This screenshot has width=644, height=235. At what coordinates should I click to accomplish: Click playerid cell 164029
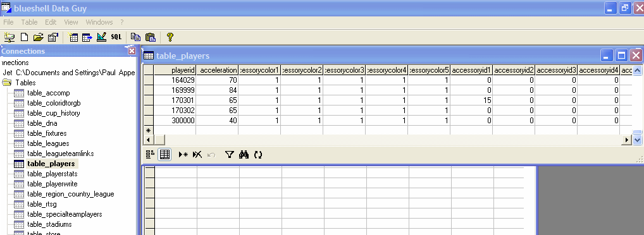click(x=175, y=80)
